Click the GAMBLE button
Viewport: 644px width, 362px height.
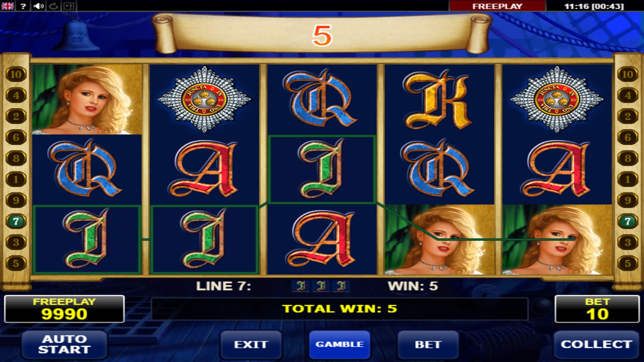pyautogui.click(x=339, y=345)
